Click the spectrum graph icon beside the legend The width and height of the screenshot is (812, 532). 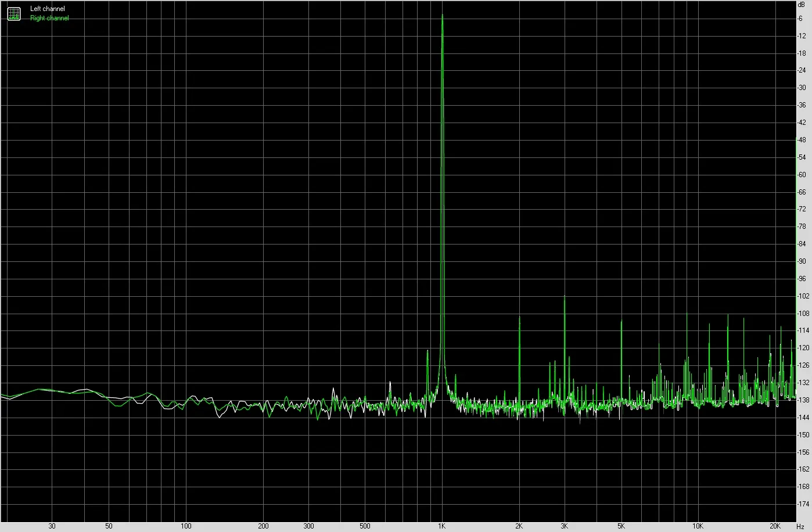[x=13, y=14]
